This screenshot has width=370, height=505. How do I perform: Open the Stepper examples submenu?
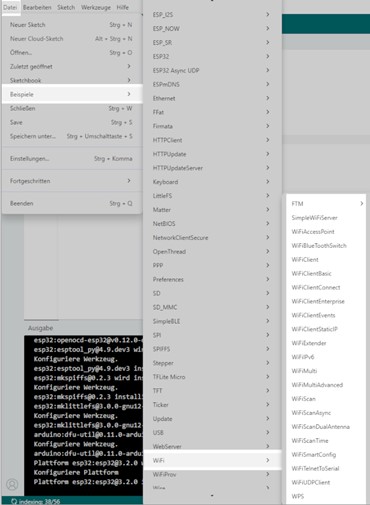212,363
